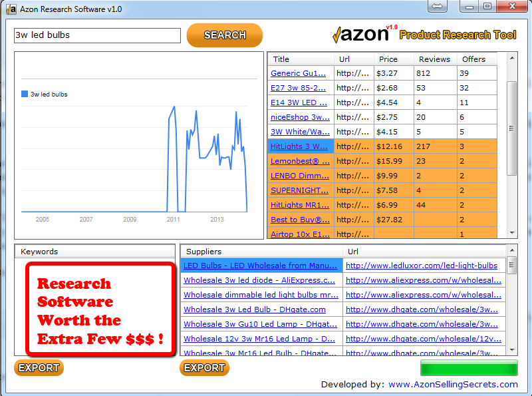The image size is (532, 396).
Task: Sort products by the Url column header
Action: pyautogui.click(x=354, y=59)
